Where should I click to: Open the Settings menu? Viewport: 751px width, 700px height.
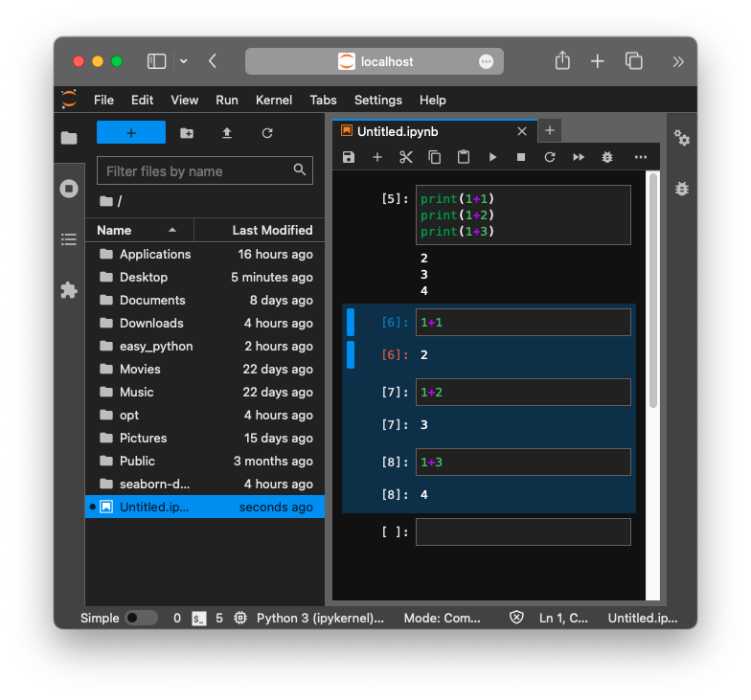click(377, 100)
